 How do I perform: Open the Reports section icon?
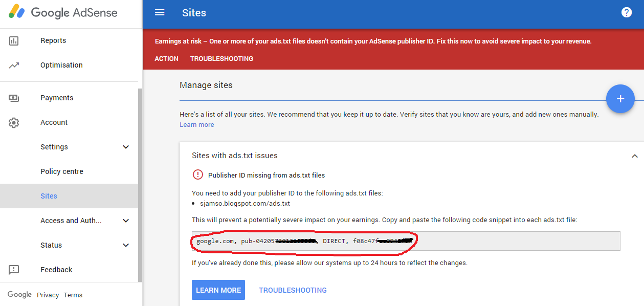[15, 40]
